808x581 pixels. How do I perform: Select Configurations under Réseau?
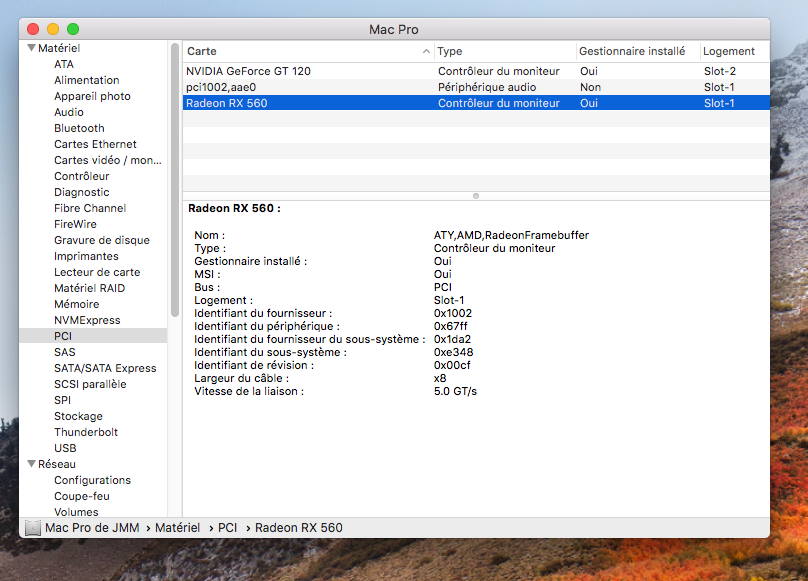tap(92, 480)
